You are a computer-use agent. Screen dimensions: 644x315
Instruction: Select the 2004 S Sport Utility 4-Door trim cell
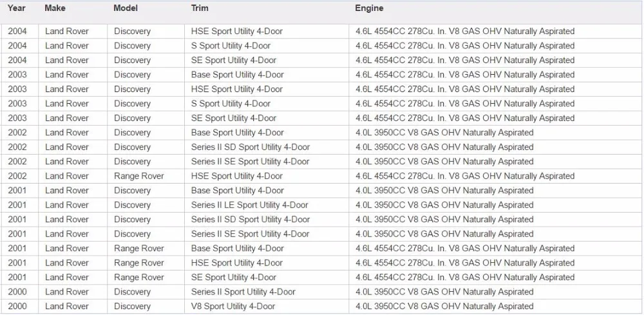point(231,46)
